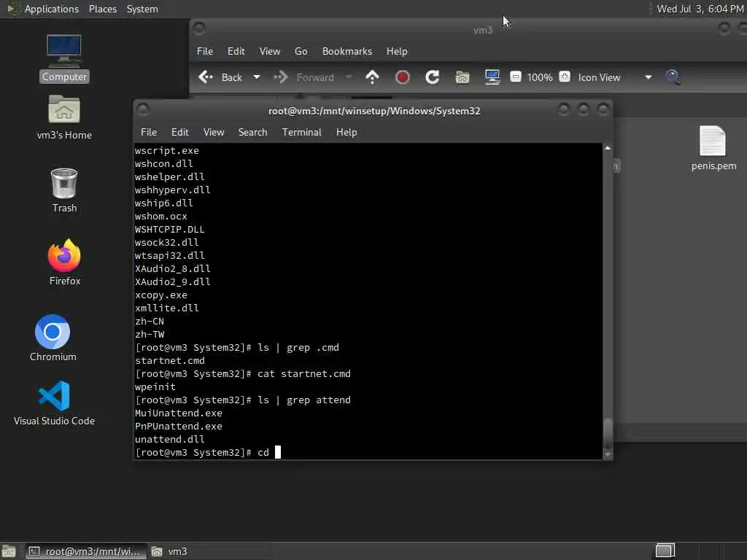Screen dimensions: 747x560
Task: Click the wpeinit output line
Action: [x=155, y=386]
